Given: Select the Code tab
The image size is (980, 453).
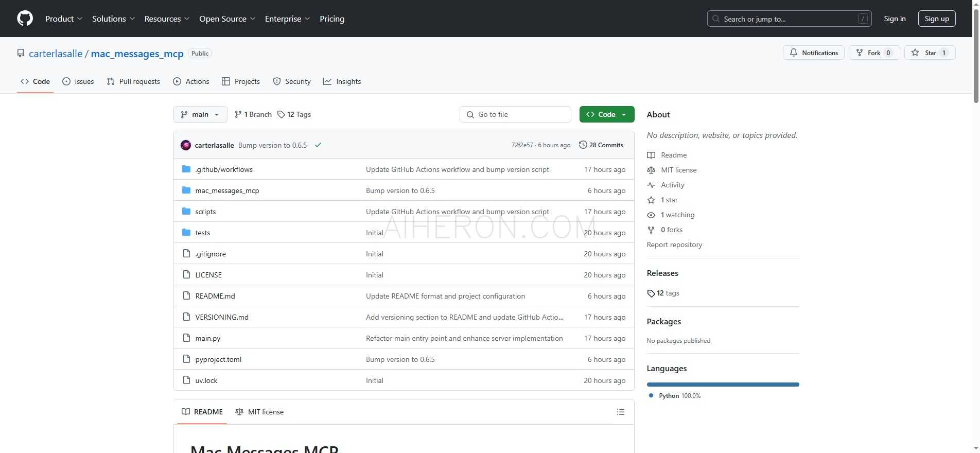Looking at the screenshot, I should point(35,81).
